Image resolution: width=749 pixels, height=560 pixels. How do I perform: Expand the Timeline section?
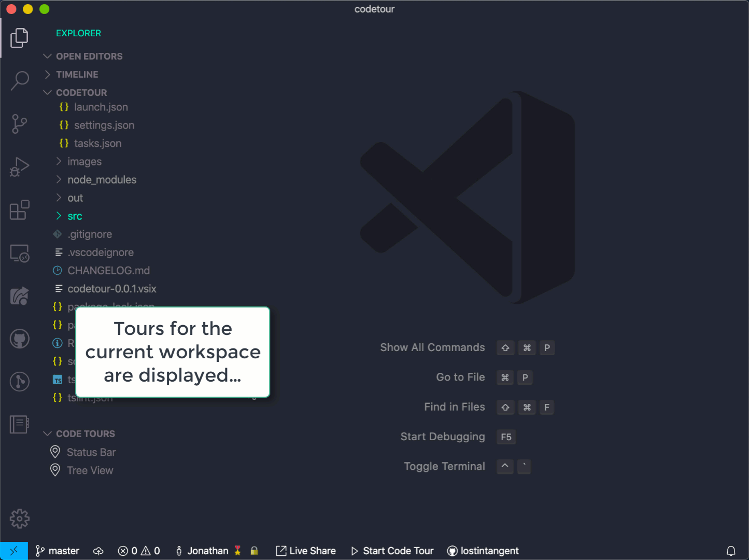[77, 74]
